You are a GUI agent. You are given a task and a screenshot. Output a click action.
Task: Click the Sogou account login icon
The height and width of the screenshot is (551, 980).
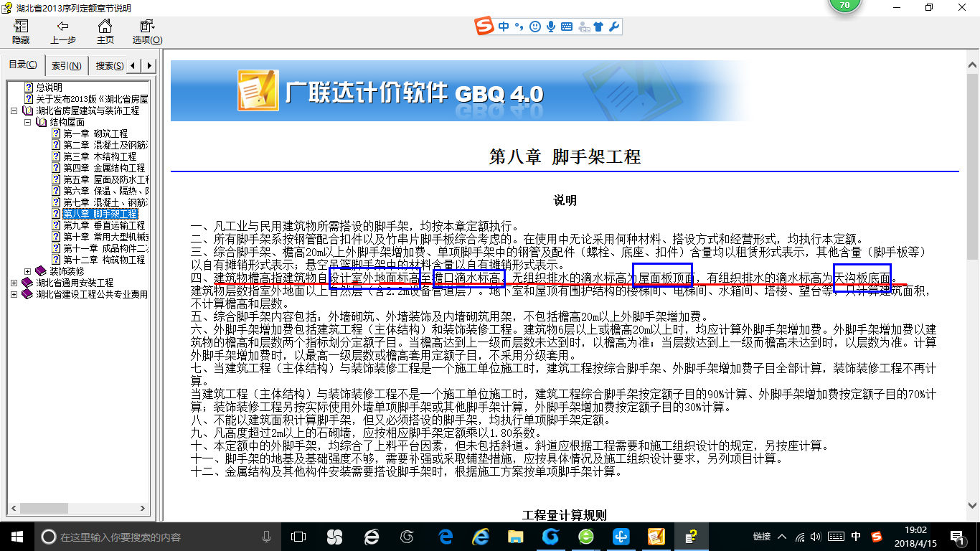583,27
